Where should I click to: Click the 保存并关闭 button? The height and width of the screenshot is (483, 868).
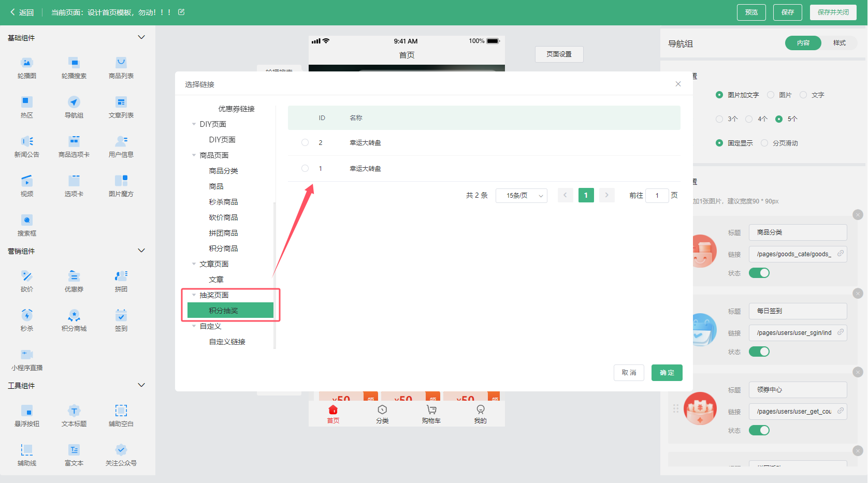[x=833, y=12]
